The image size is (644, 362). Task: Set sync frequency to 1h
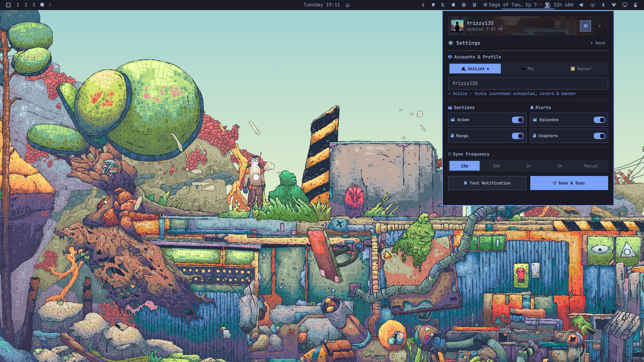click(528, 166)
